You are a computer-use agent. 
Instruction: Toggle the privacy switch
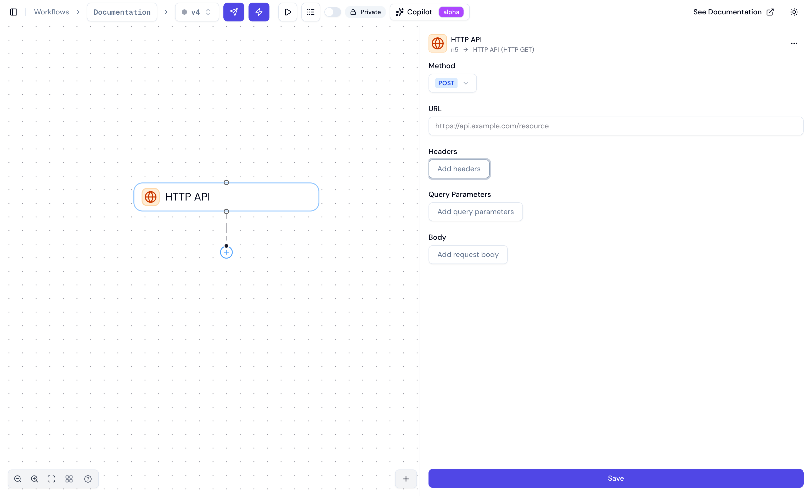pos(332,12)
